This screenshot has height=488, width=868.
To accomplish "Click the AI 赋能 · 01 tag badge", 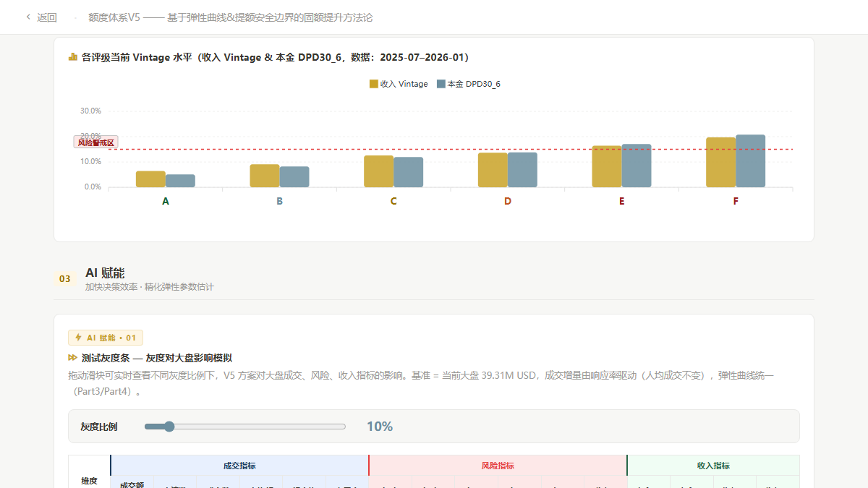I will coord(106,338).
